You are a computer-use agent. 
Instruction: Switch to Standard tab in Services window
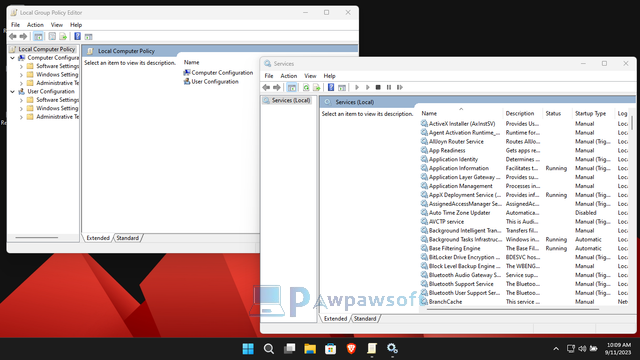pos(365,318)
